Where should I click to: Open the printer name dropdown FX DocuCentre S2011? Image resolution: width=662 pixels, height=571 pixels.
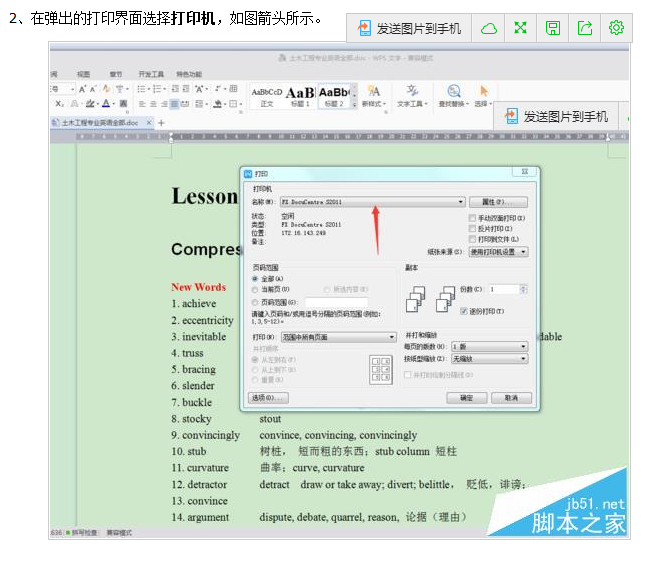[x=371, y=201]
